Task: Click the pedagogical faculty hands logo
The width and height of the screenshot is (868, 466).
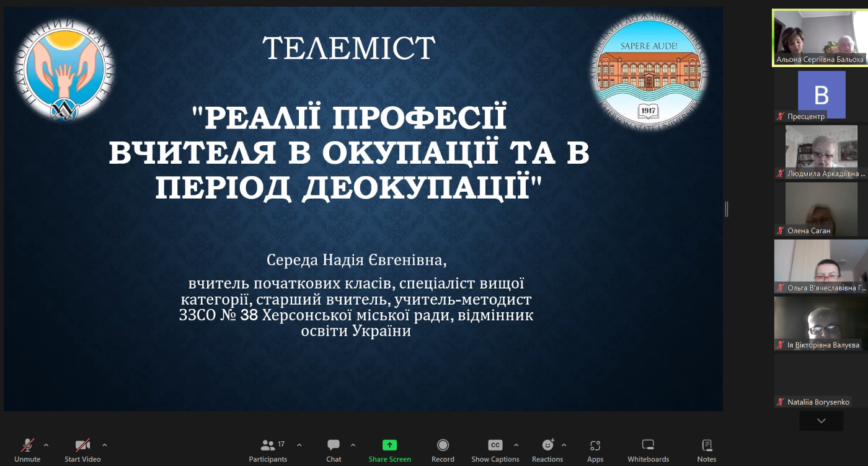Action: (x=64, y=69)
